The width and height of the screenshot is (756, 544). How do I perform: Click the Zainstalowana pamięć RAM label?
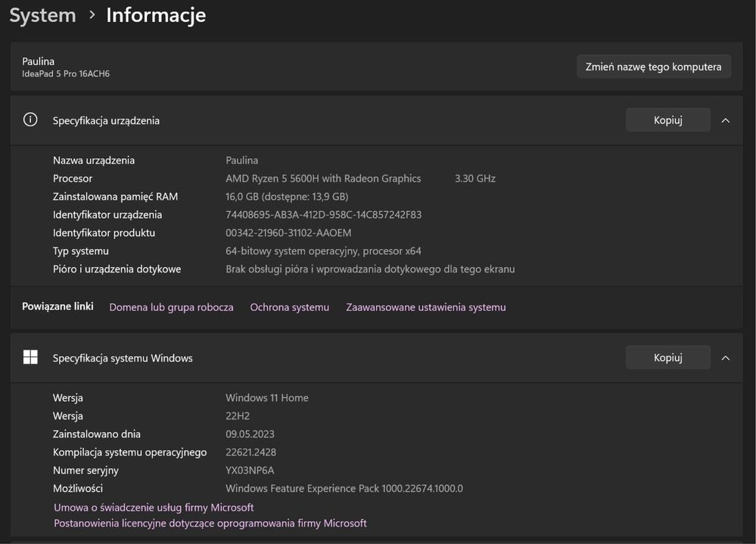[x=115, y=196]
